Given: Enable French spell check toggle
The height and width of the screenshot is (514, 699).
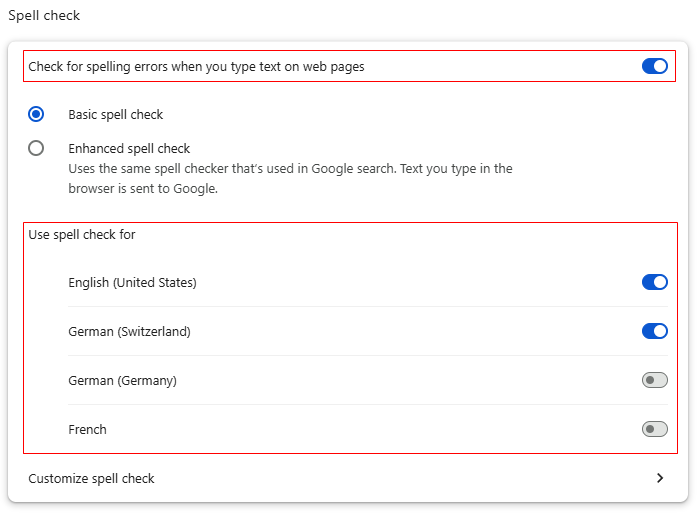Looking at the screenshot, I should (654, 429).
